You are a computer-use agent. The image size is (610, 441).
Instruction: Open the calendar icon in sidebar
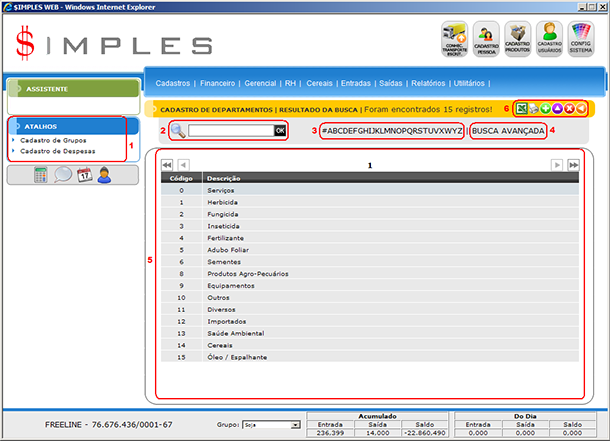(84, 175)
